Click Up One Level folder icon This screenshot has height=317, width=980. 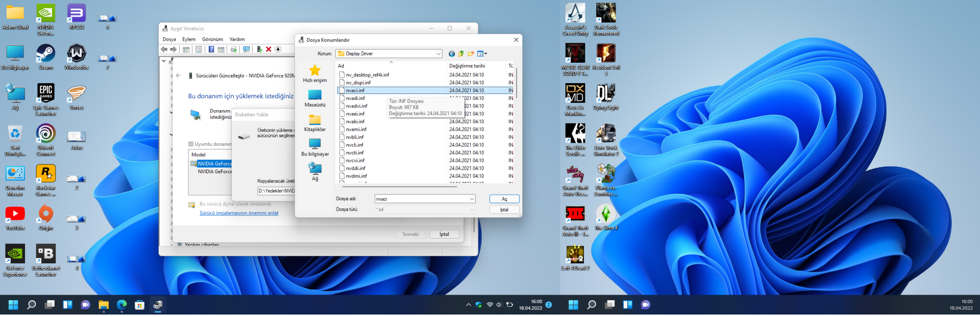click(461, 54)
